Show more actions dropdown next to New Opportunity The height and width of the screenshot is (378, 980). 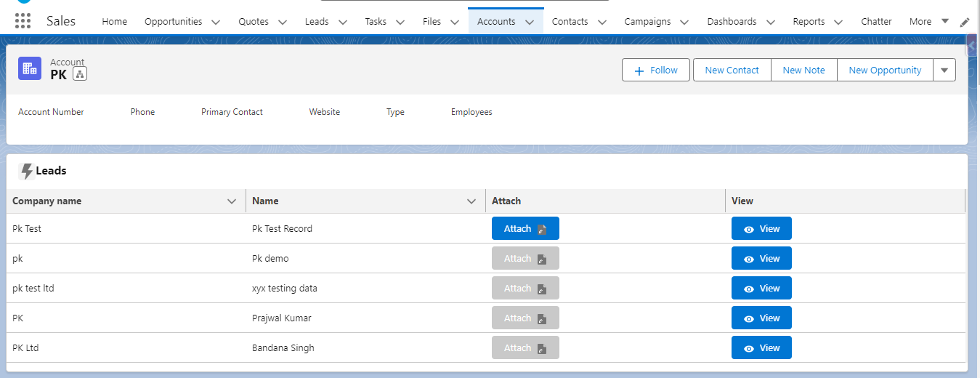944,71
